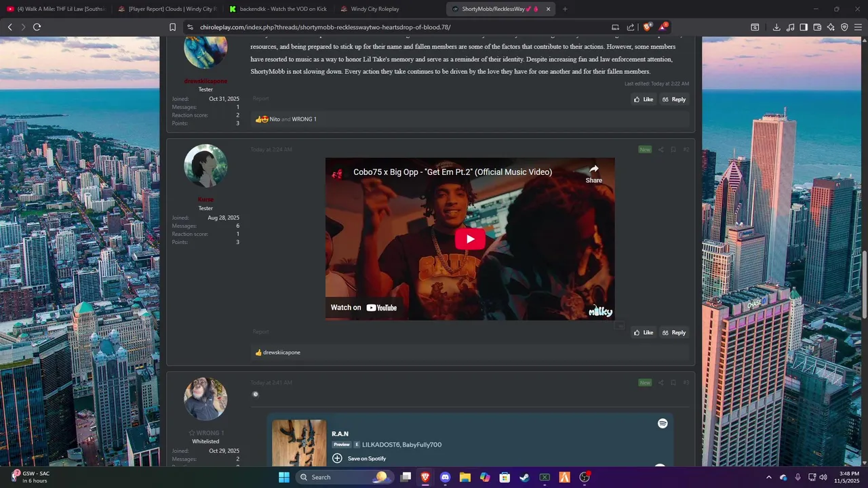Open Kurse username link
This screenshot has width=868, height=488.
point(205,200)
